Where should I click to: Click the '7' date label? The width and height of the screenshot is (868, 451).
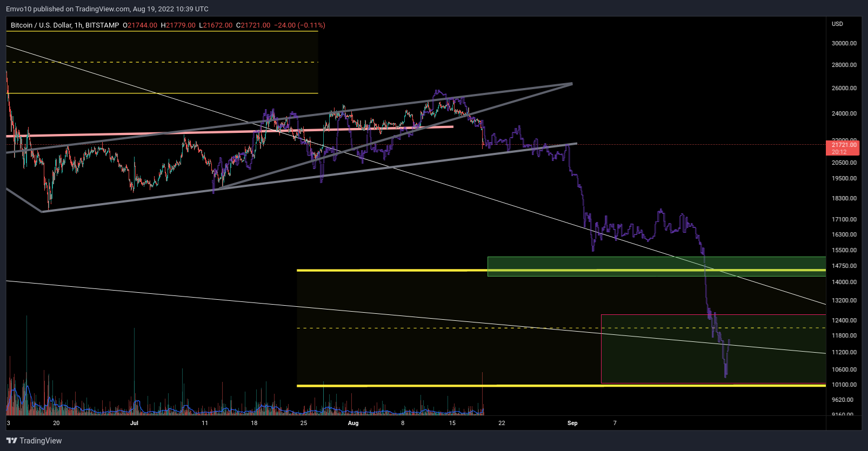tap(615, 423)
